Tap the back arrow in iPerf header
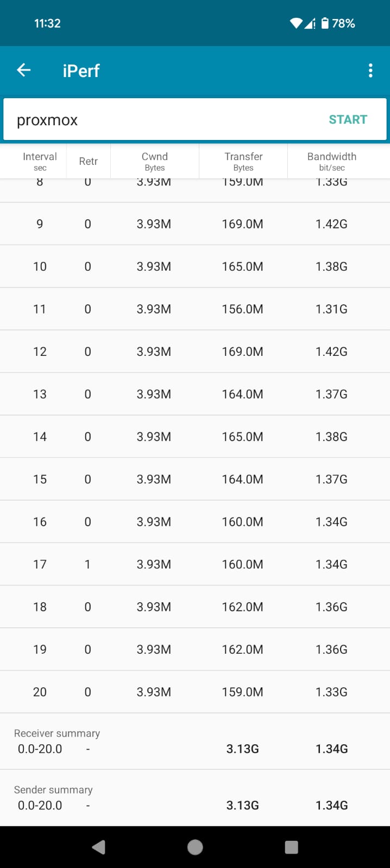 [24, 70]
